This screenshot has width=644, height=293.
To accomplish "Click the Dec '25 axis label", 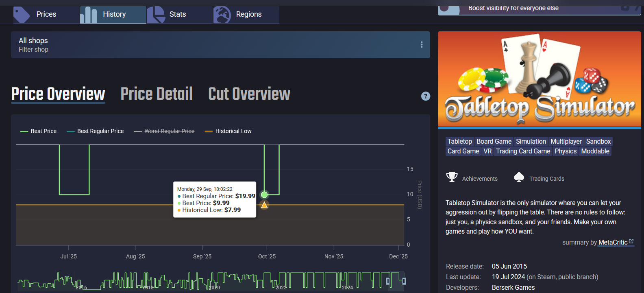I will pyautogui.click(x=398, y=256).
